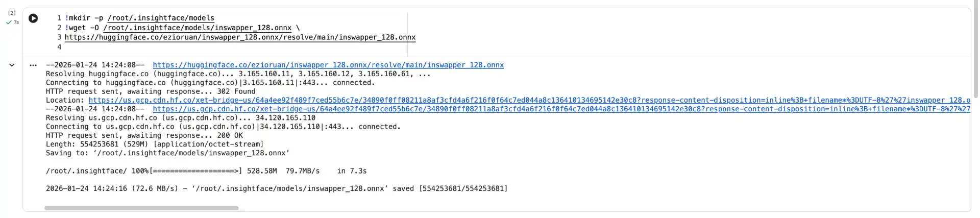Click the /root/.insightface/models path in mkdir line
This screenshot has height=218, width=980.
(x=161, y=18)
